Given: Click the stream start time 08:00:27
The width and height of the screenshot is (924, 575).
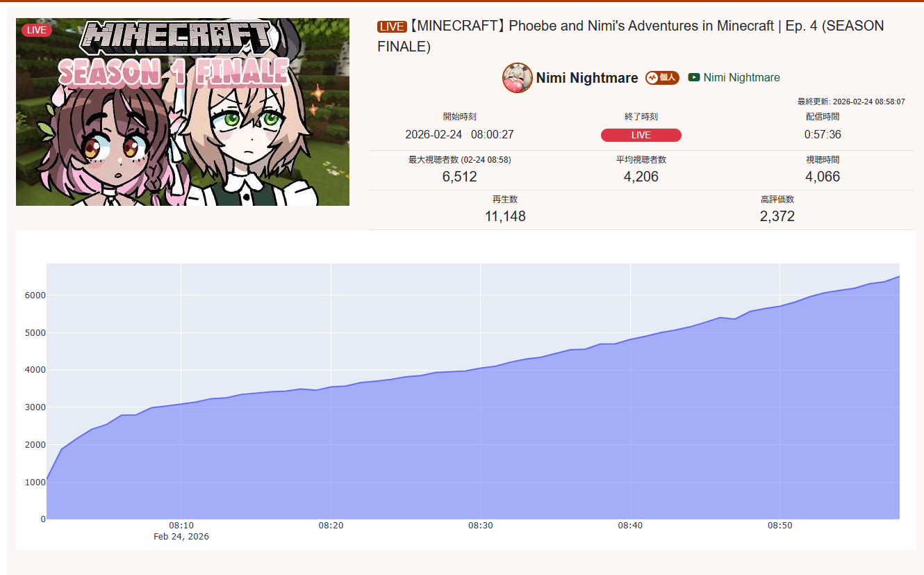Looking at the screenshot, I should [x=493, y=135].
